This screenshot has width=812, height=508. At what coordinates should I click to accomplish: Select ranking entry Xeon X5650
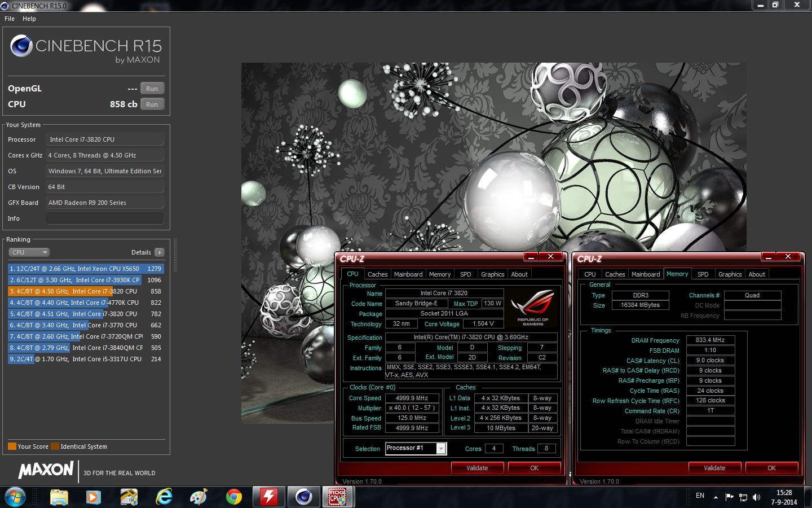86,269
